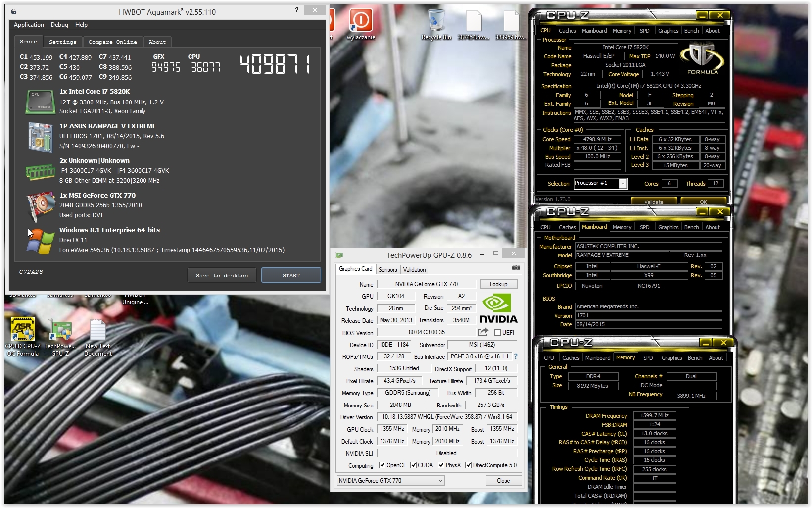Toggle the OpenCL checkbox in GPU-Z
The image size is (812, 508).
382,465
